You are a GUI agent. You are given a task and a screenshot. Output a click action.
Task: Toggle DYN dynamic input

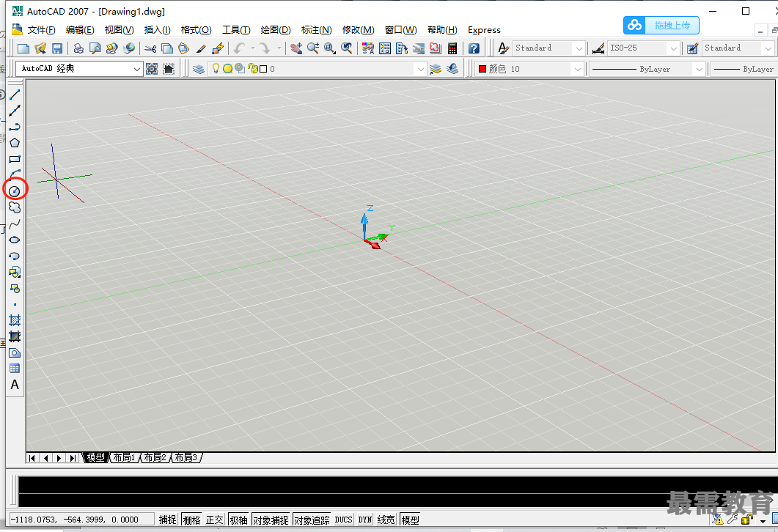click(365, 520)
